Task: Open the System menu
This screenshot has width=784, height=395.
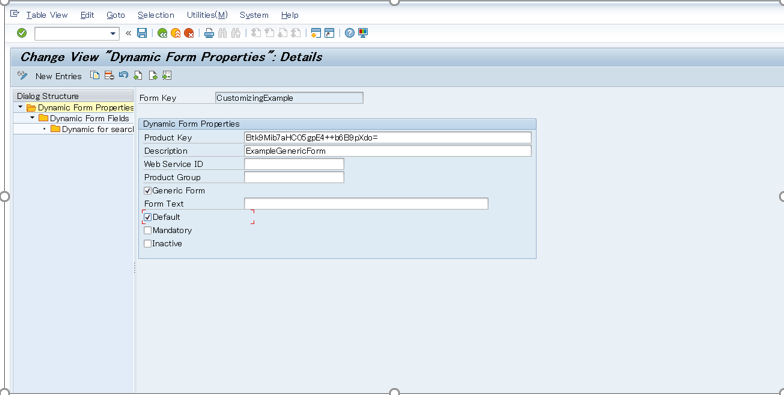Action: tap(254, 15)
